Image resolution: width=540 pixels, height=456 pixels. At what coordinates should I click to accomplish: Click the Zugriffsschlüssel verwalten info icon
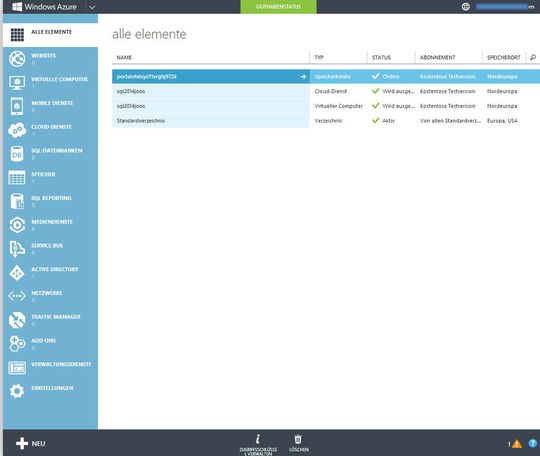tap(258, 439)
